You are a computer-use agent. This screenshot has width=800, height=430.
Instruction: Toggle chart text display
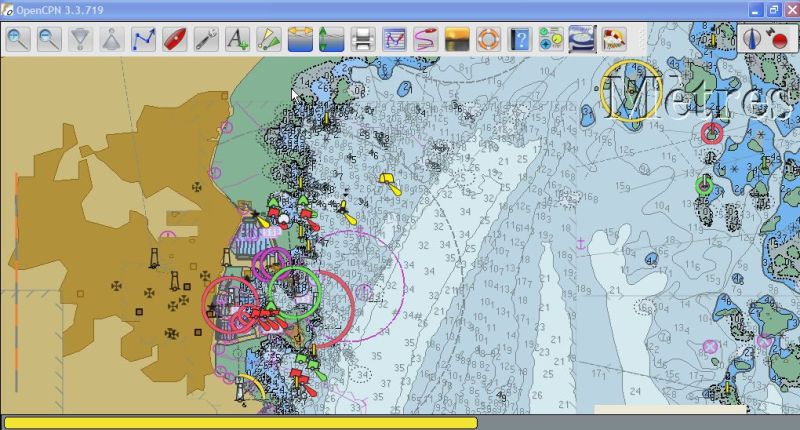(237, 40)
